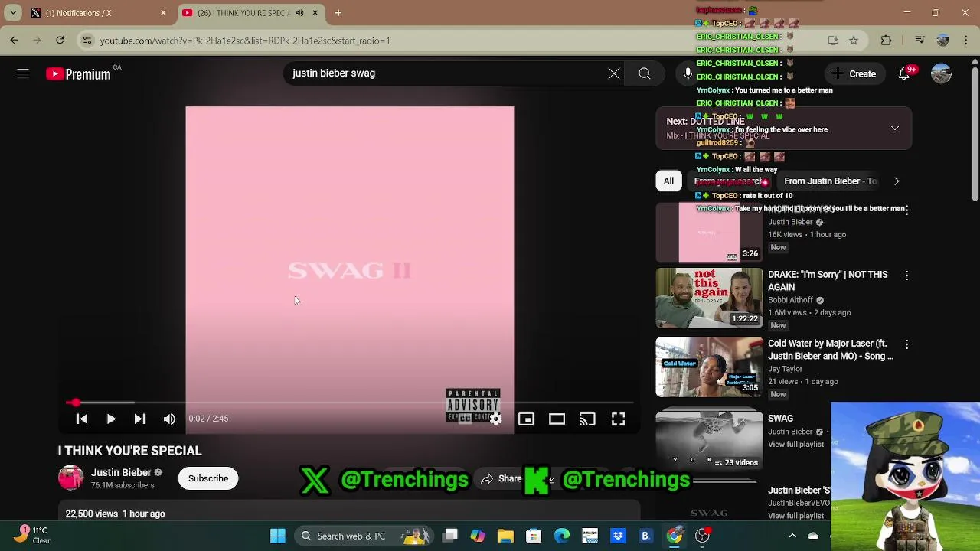Open Microsoft Edge from taskbar
Screen dimensions: 980x551
(x=562, y=536)
